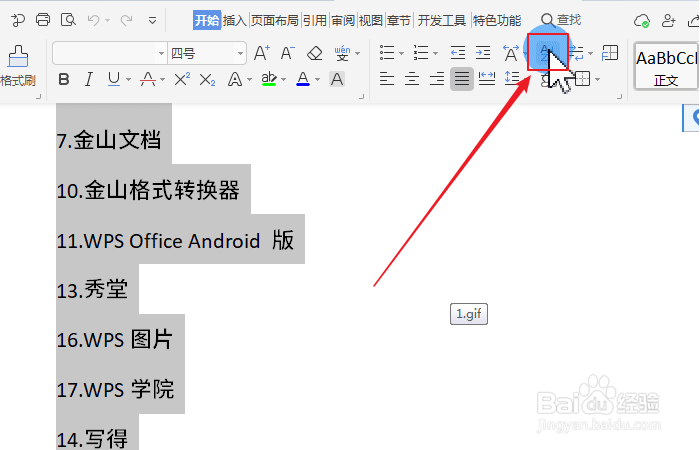Apply subscript with the X₂ icon

207,80
